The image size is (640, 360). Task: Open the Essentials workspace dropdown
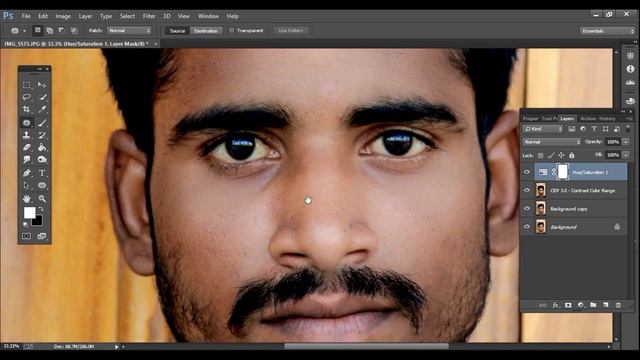pyautogui.click(x=607, y=31)
